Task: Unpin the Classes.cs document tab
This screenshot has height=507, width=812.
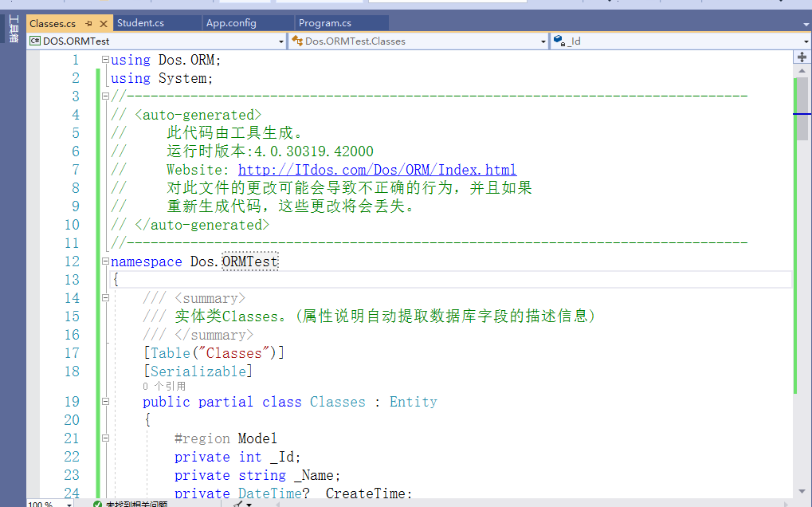Action: pyautogui.click(x=88, y=23)
